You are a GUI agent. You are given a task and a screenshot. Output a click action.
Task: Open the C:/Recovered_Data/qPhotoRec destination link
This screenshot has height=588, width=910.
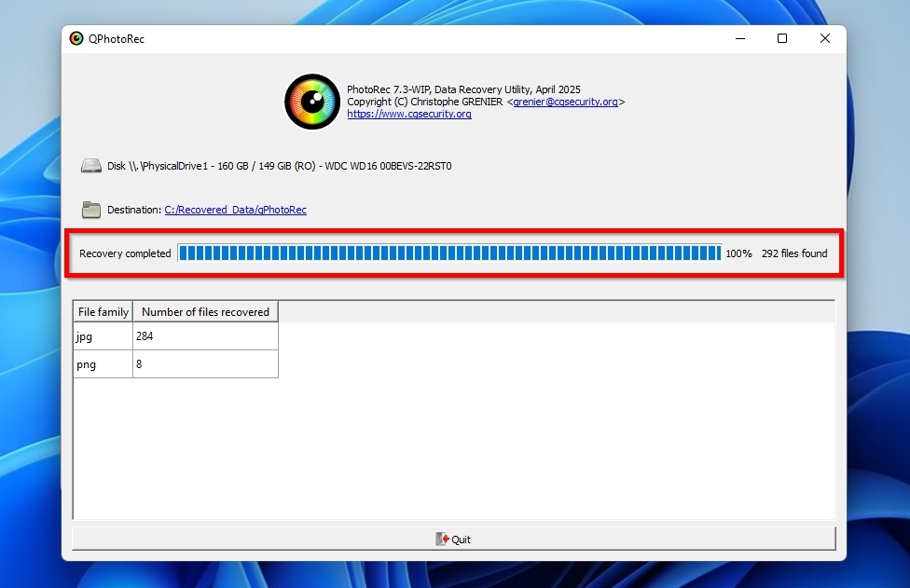pyautogui.click(x=236, y=210)
